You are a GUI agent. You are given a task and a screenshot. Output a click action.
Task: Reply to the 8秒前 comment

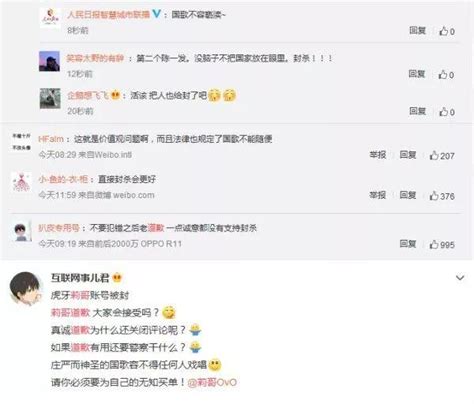click(418, 31)
